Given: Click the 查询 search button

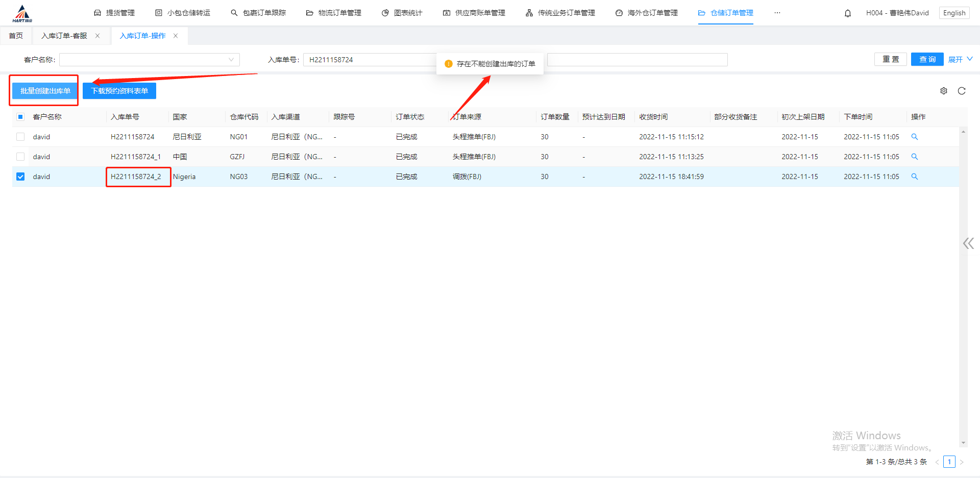Looking at the screenshot, I should click(927, 60).
